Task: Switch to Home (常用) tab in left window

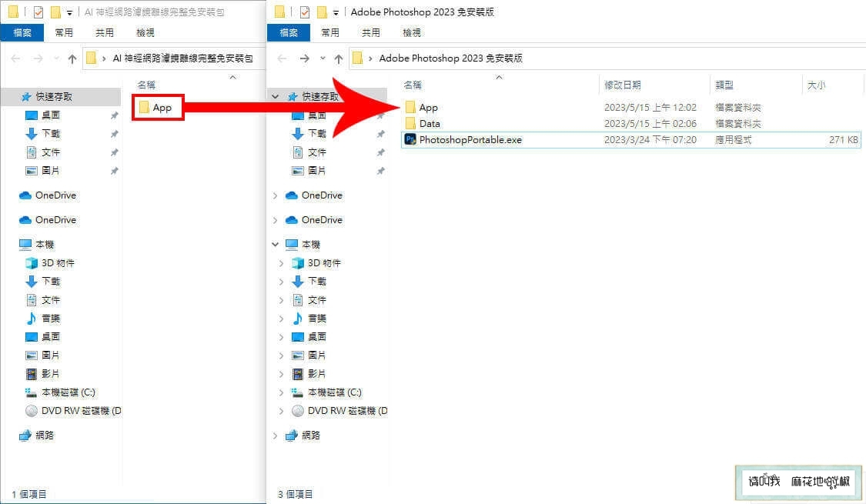Action: 64,32
